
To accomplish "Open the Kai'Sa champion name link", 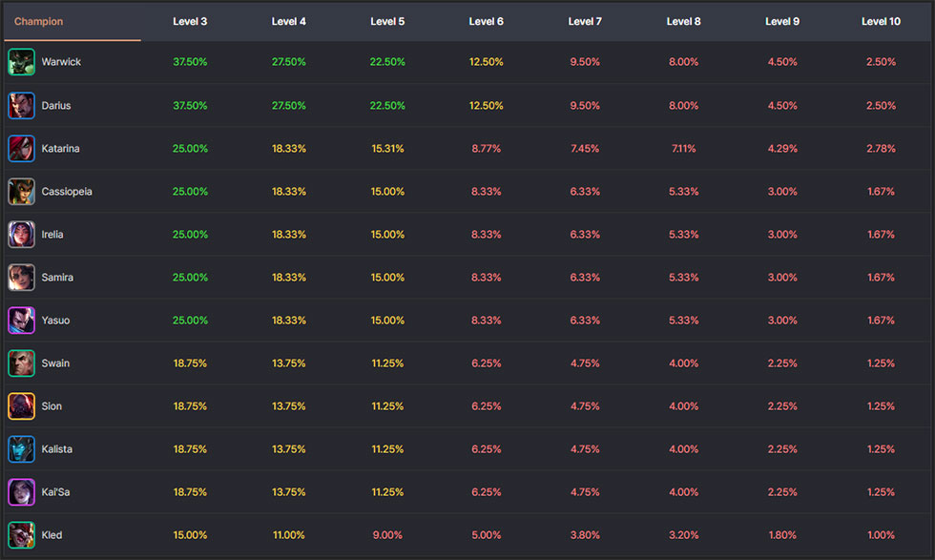I will (55, 492).
